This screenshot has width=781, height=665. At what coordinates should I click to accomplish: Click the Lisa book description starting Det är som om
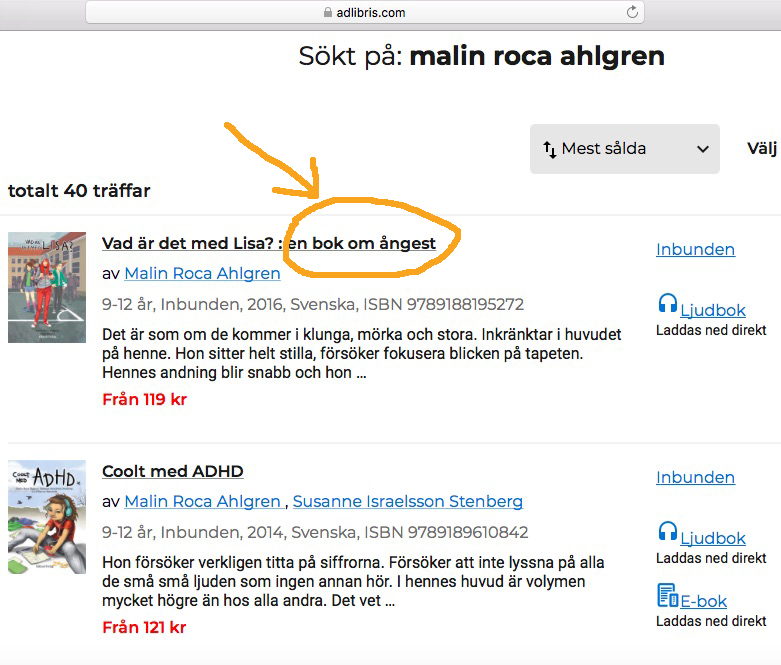coord(362,354)
